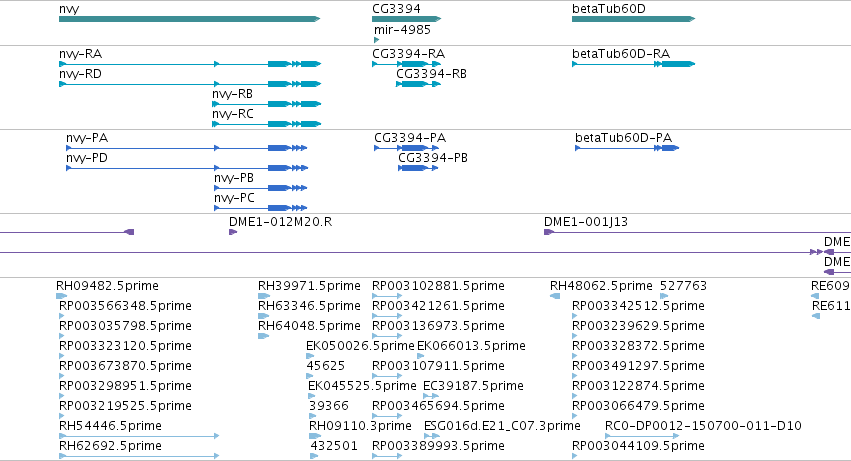
Task: Click RP003136973.5prime label
Action: coord(439,326)
